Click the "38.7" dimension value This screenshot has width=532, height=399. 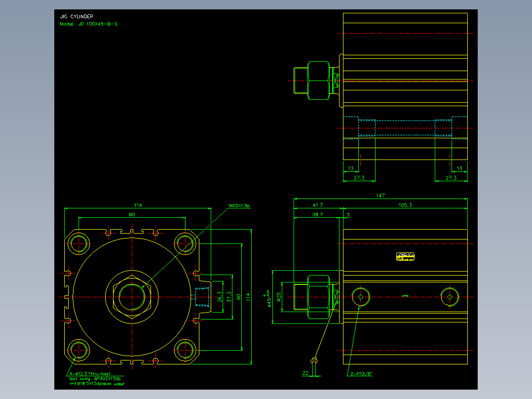pos(318,214)
